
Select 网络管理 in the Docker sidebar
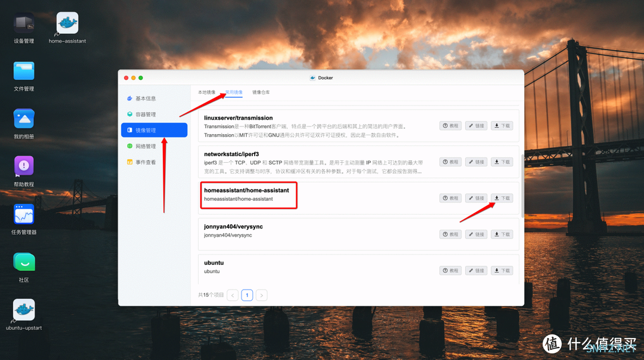(x=154, y=146)
